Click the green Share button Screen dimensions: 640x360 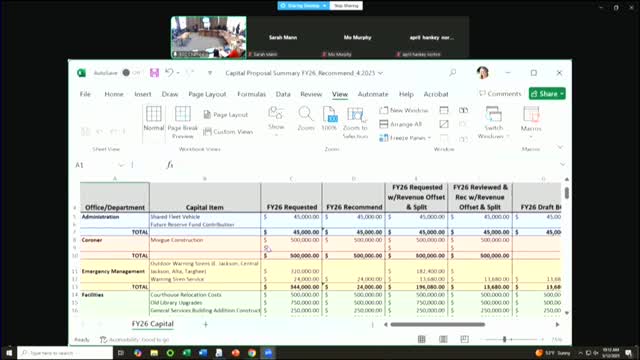coord(547,93)
